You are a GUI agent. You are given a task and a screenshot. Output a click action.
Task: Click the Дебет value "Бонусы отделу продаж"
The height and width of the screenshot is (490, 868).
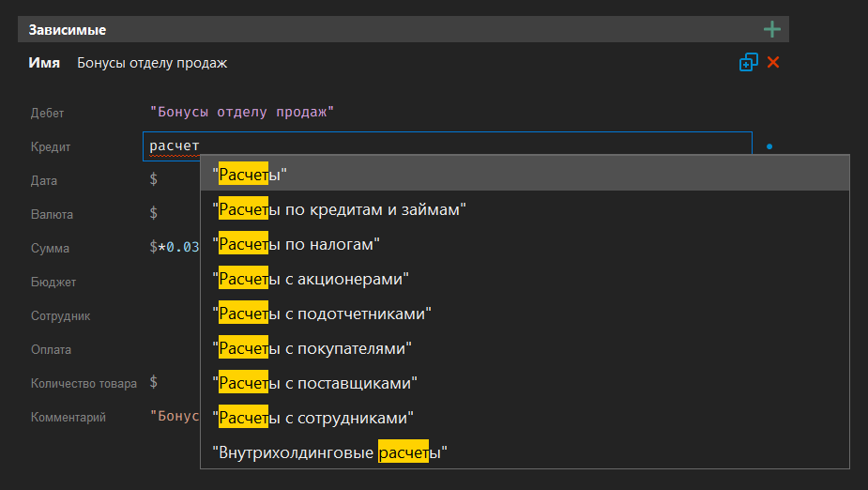click(x=242, y=113)
